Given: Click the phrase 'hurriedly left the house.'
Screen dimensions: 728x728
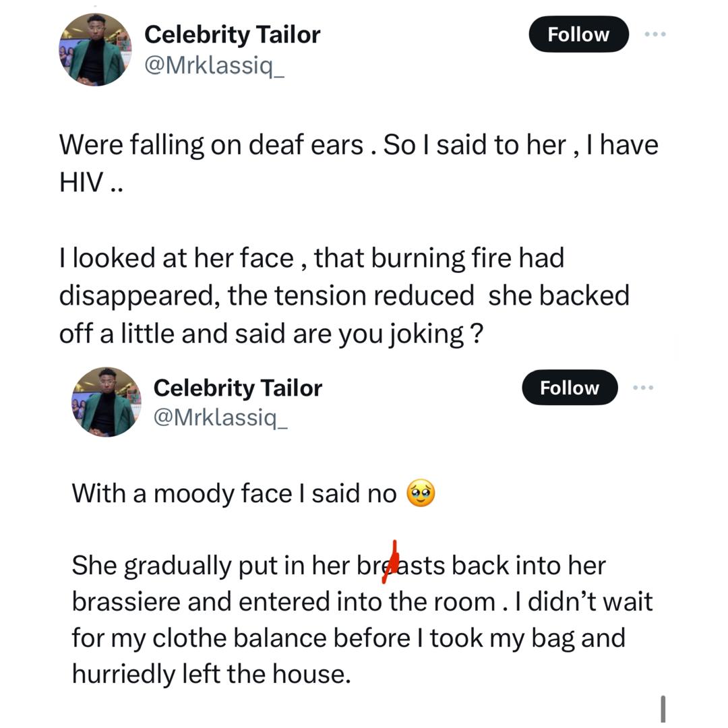Looking at the screenshot, I should coord(212,674).
